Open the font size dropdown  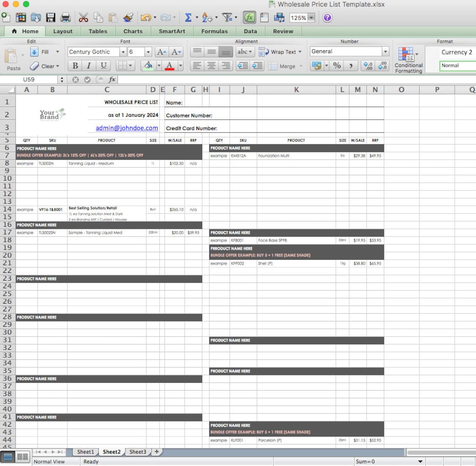coord(148,52)
